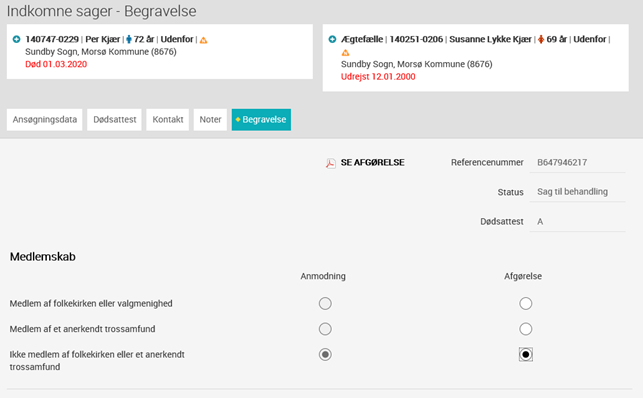Switch to Dødsattest tab
643x398 pixels.
114,120
